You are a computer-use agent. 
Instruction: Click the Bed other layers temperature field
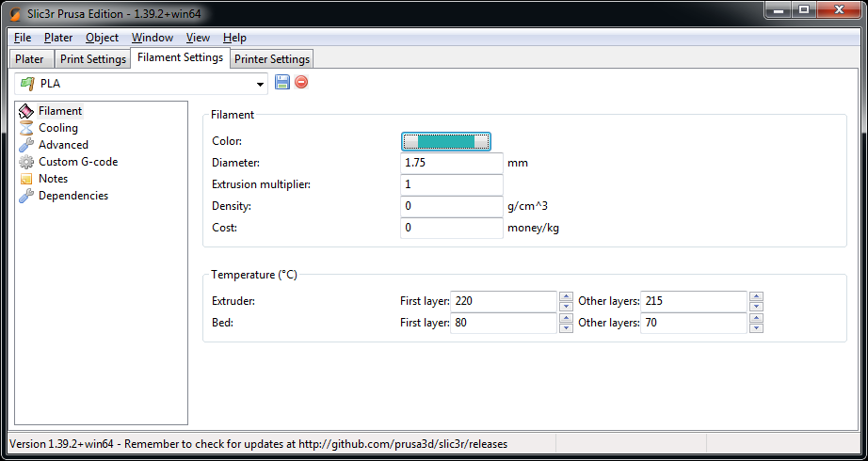click(694, 324)
